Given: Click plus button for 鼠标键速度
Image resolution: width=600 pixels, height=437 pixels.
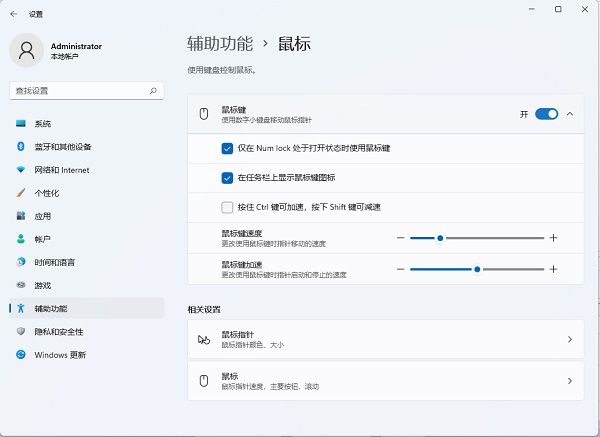Looking at the screenshot, I should coord(553,238).
